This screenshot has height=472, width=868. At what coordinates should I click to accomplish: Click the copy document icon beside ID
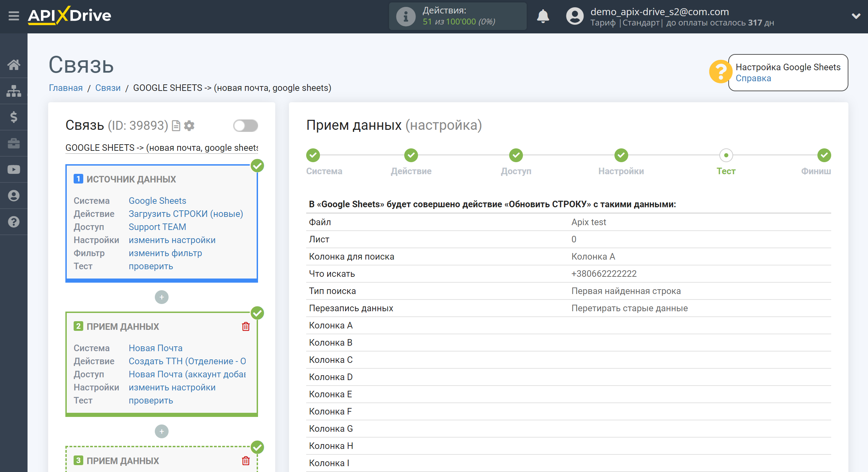(x=176, y=126)
